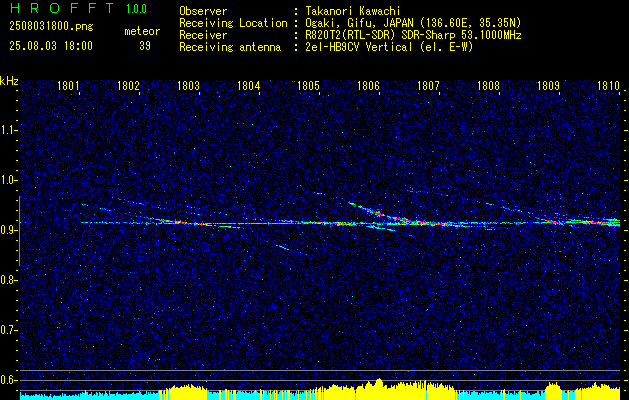Click the meteor label
Screen dimensions: 629x400
pyautogui.click(x=142, y=31)
